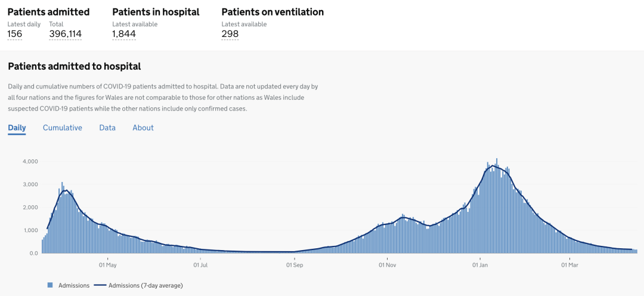644x296 pixels.
Task: Click the 4,000 y-axis label
Action: (31, 162)
